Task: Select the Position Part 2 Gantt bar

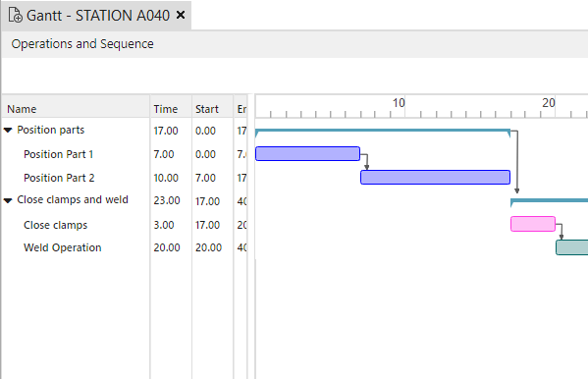Action: [x=435, y=177]
